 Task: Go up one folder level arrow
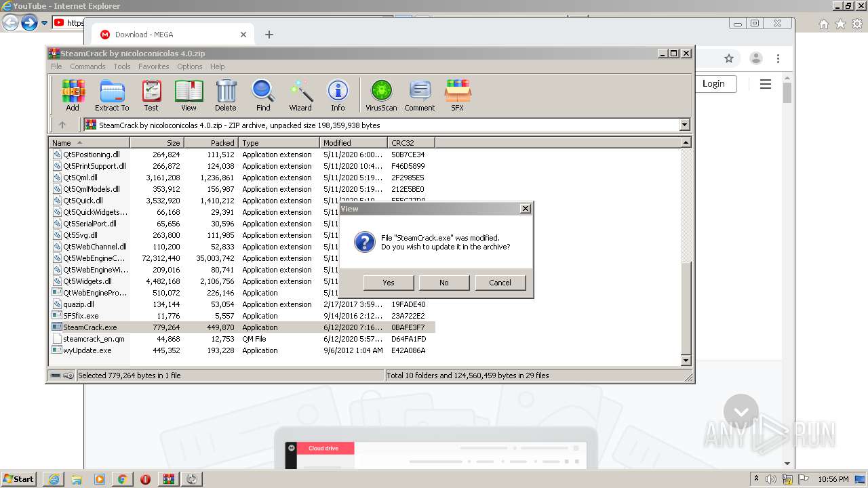tap(62, 125)
